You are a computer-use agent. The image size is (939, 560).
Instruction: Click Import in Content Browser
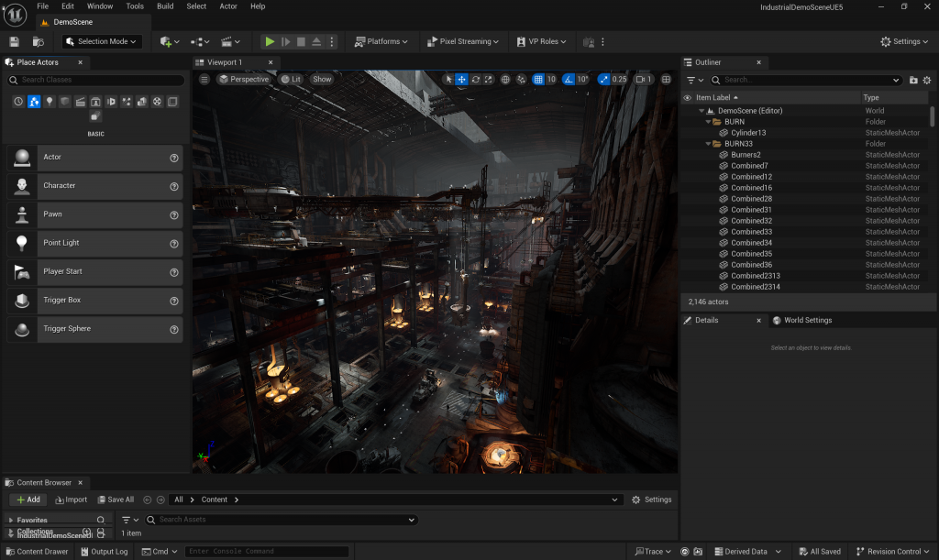(71, 500)
